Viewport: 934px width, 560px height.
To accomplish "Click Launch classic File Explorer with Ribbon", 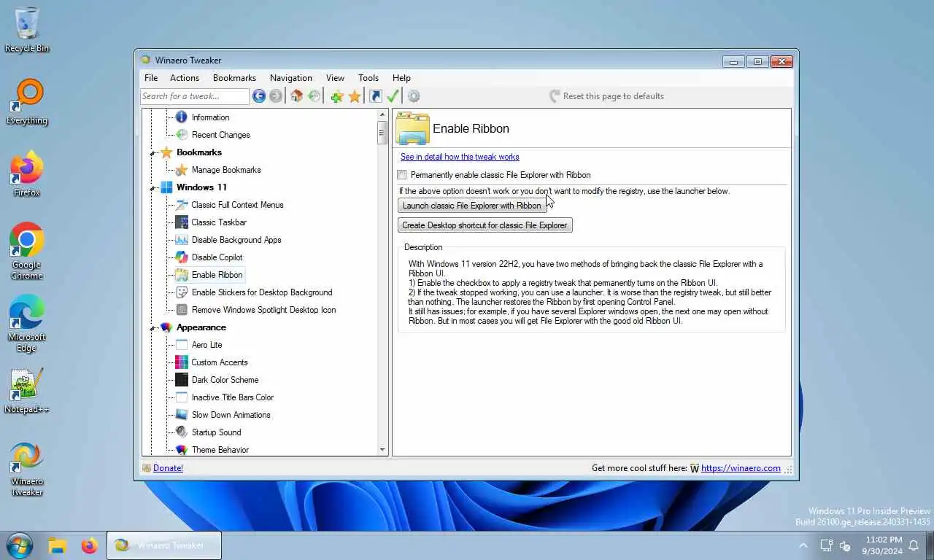I will (472, 206).
